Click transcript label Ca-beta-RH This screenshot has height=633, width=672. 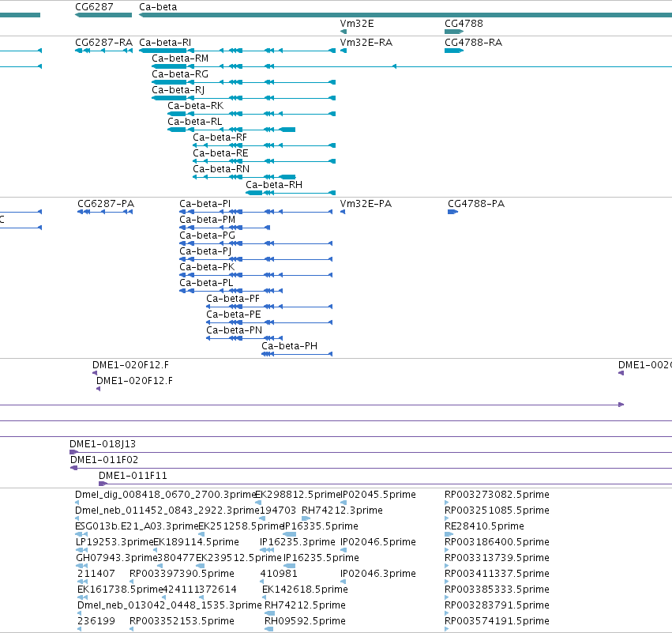274,185
